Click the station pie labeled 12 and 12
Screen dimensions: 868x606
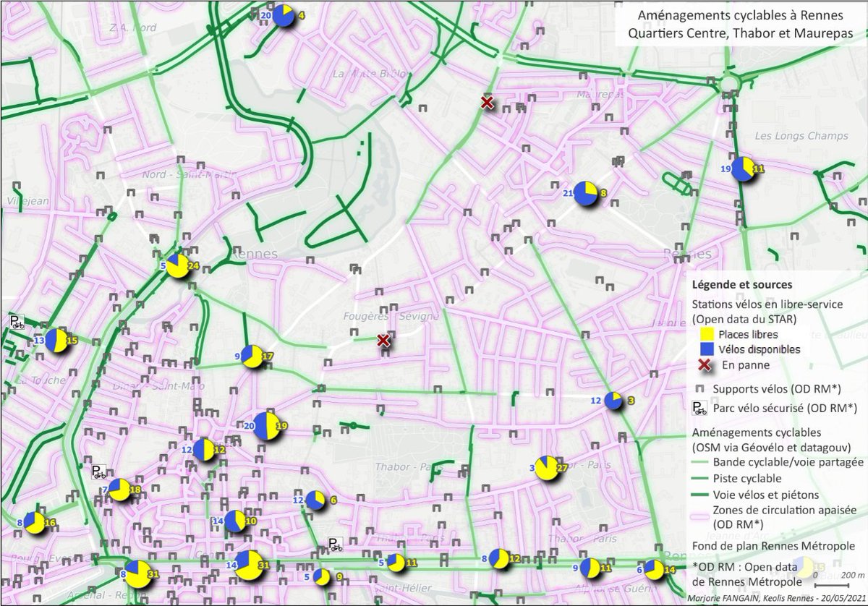pos(203,450)
